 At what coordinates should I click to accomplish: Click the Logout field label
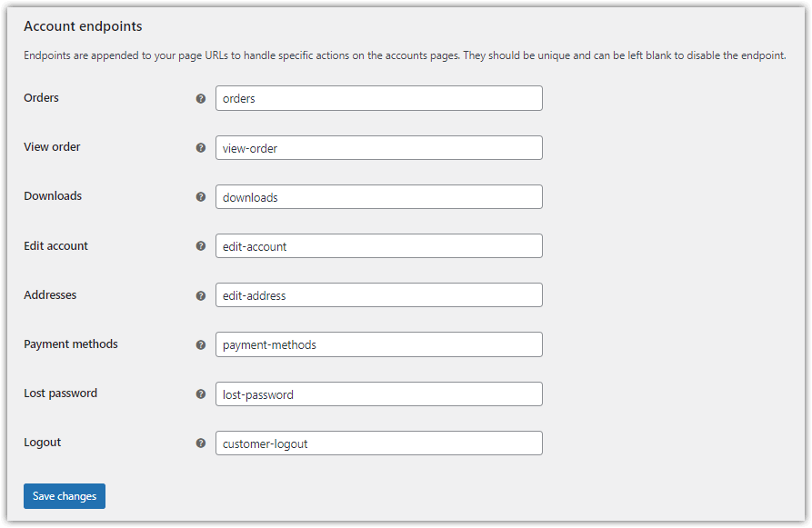(43, 443)
